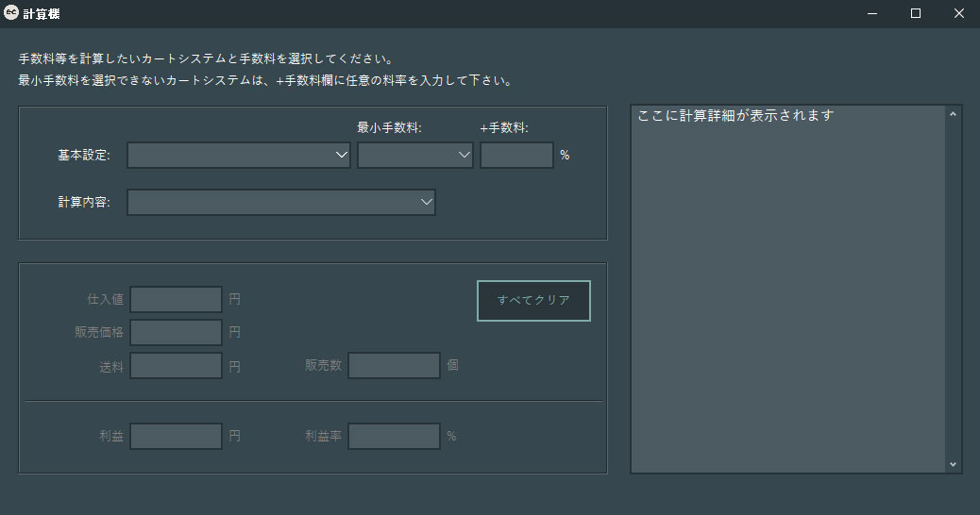The image size is (980, 515).
Task: Click the details panel scroll-down arrow
Action: (x=953, y=464)
